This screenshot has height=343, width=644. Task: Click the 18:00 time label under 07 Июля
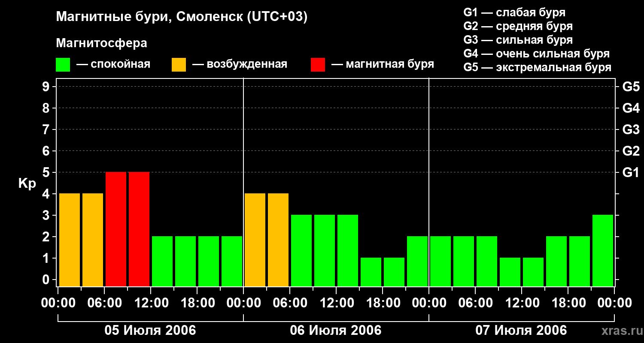(568, 303)
